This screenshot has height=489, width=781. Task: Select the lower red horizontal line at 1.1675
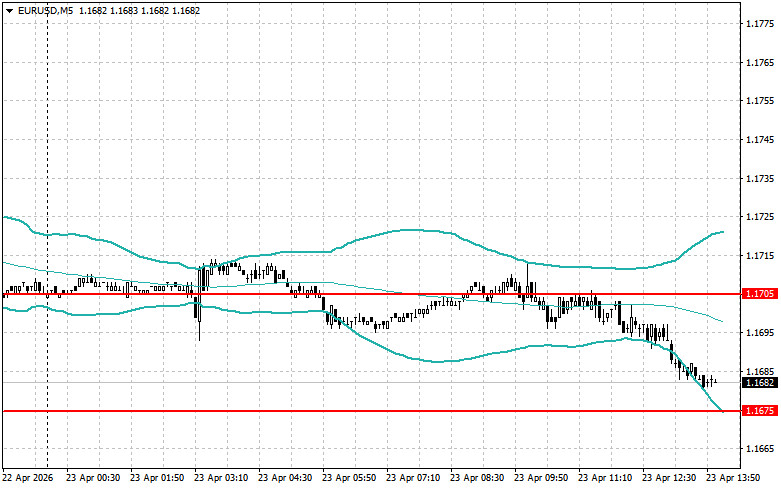(372, 411)
